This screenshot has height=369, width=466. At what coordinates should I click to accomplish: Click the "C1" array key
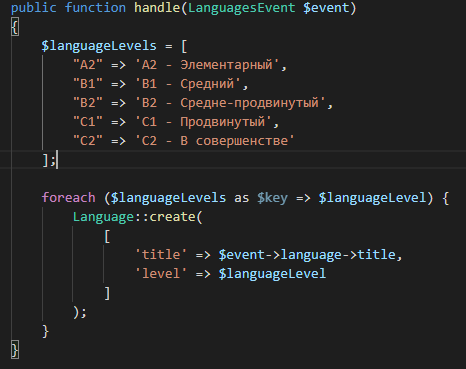pyautogui.click(x=88, y=122)
